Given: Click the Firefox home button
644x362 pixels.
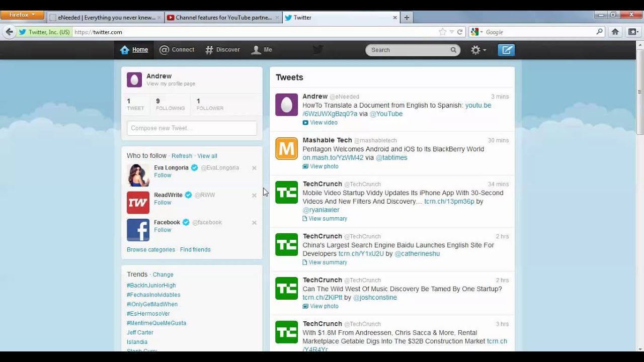Looking at the screenshot, I should [615, 32].
